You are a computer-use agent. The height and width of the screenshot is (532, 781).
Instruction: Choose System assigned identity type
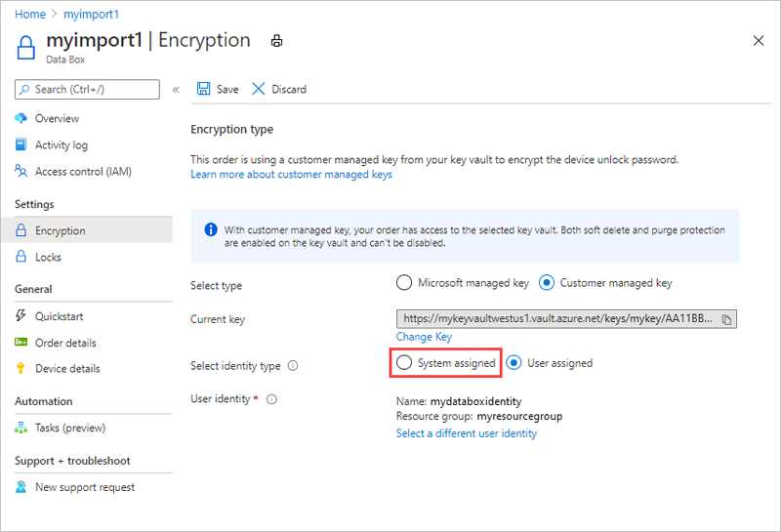(404, 363)
